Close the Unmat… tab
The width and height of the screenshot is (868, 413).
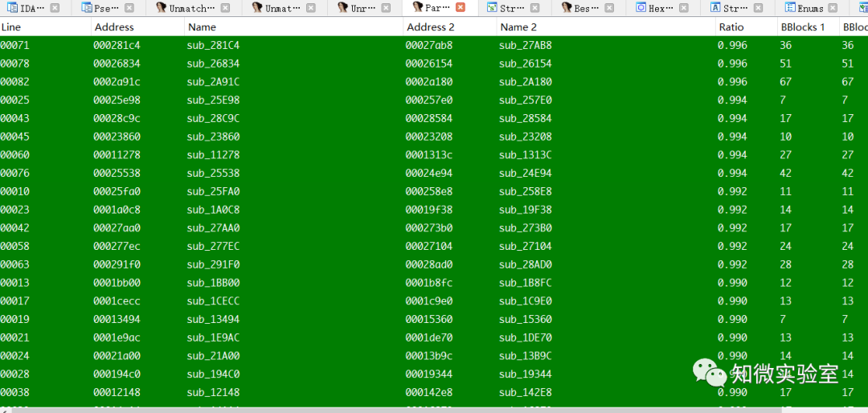click(311, 8)
